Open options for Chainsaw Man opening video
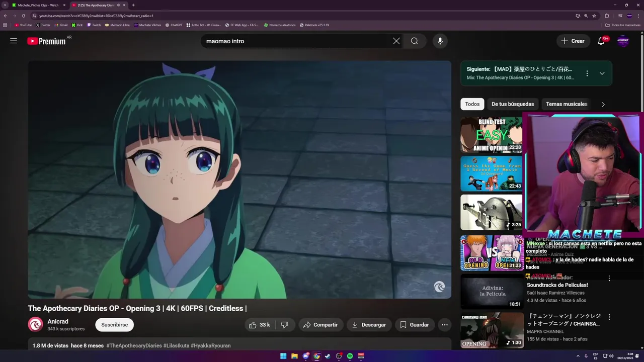The width and height of the screenshot is (644, 362). click(x=609, y=317)
